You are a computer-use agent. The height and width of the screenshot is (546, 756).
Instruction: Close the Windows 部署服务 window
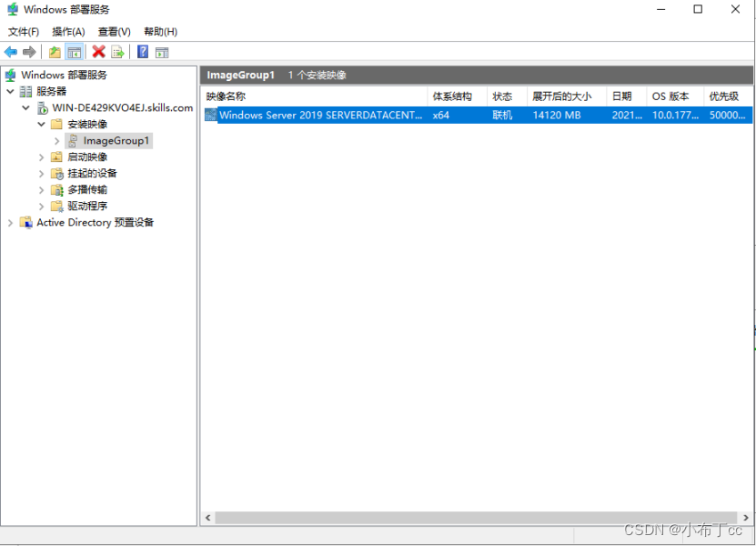coord(735,9)
